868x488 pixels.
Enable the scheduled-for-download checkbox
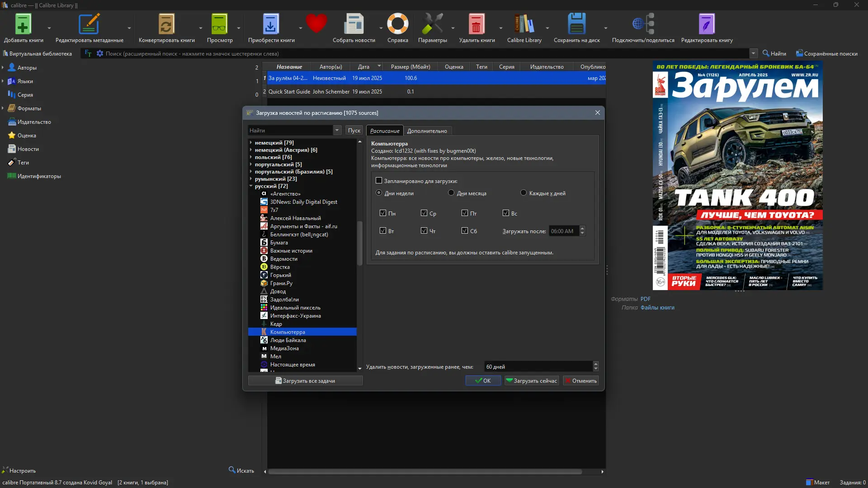[x=379, y=181]
